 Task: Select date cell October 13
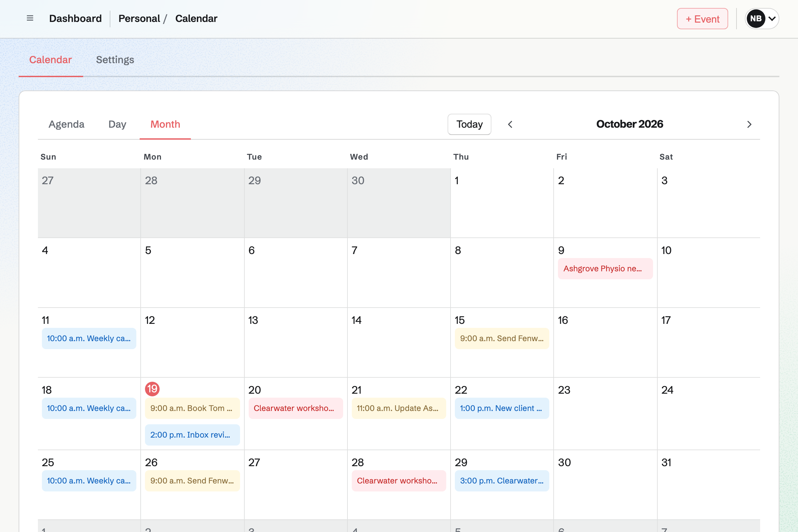[x=296, y=343]
